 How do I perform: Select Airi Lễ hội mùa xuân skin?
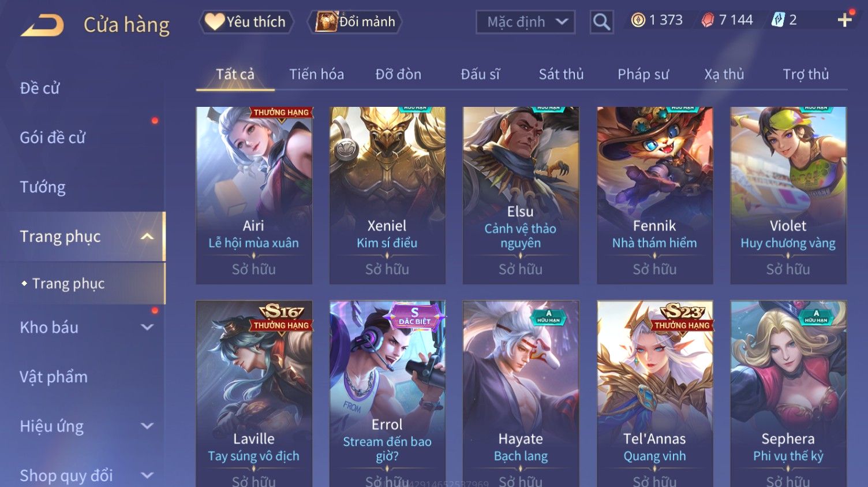tap(254, 195)
